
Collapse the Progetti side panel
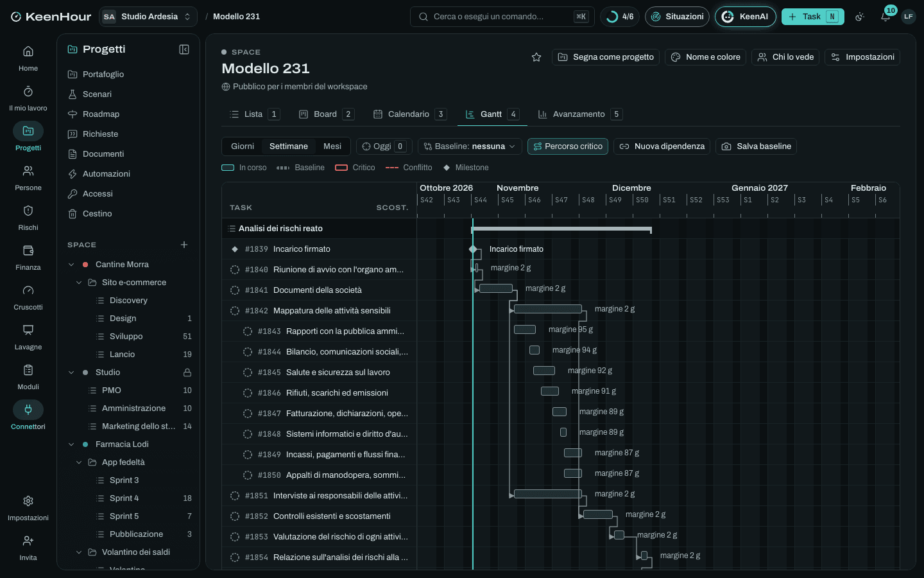pyautogui.click(x=184, y=49)
